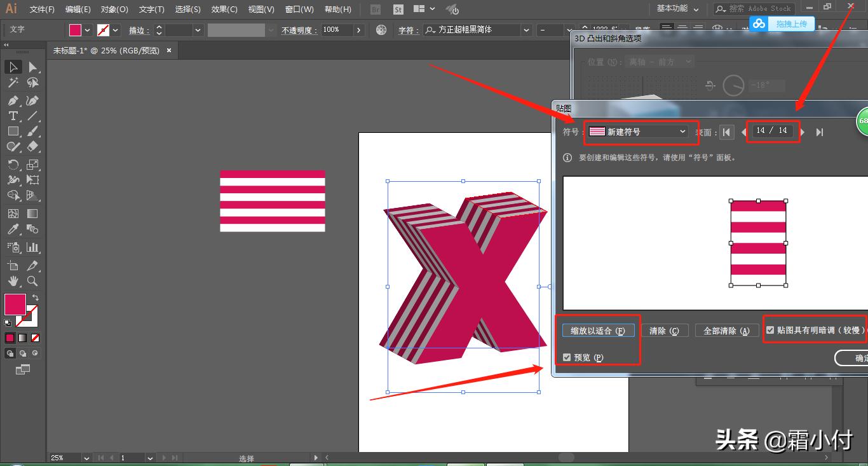This screenshot has height=466, width=868.
Task: Select the Zoom tool
Action: 32,281
